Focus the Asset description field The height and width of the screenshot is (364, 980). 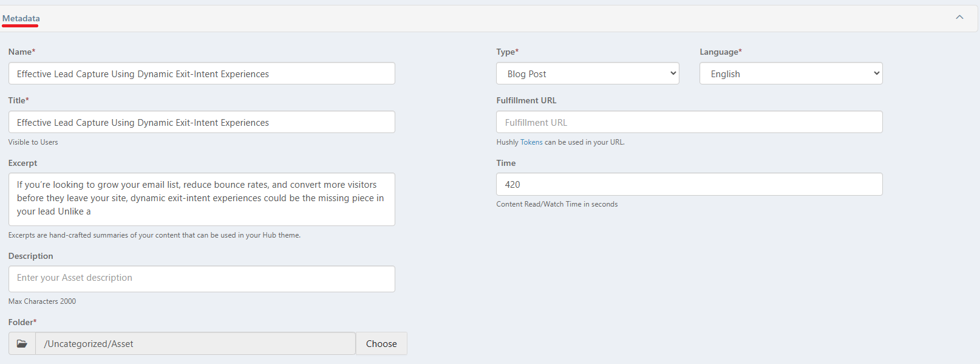(202, 278)
